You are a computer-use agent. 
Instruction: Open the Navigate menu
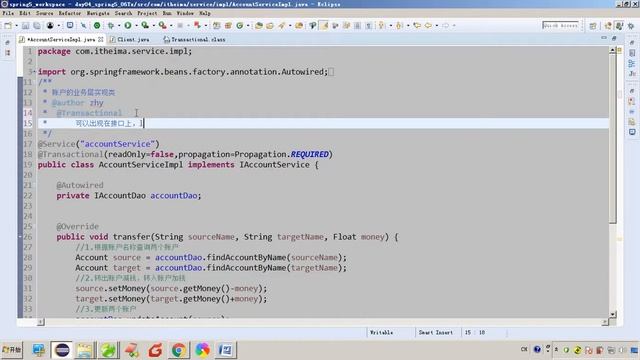98,13
